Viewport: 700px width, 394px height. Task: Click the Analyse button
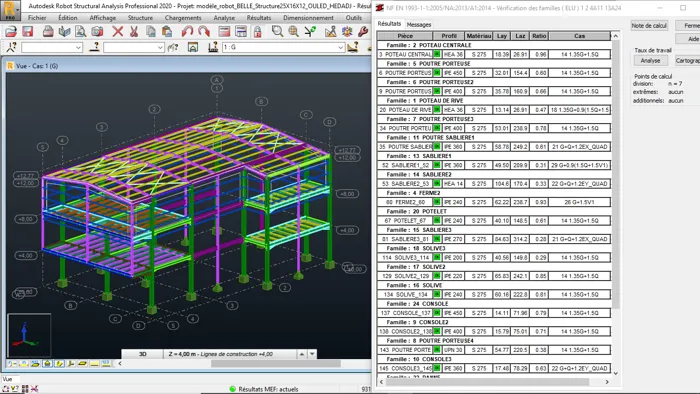point(650,60)
